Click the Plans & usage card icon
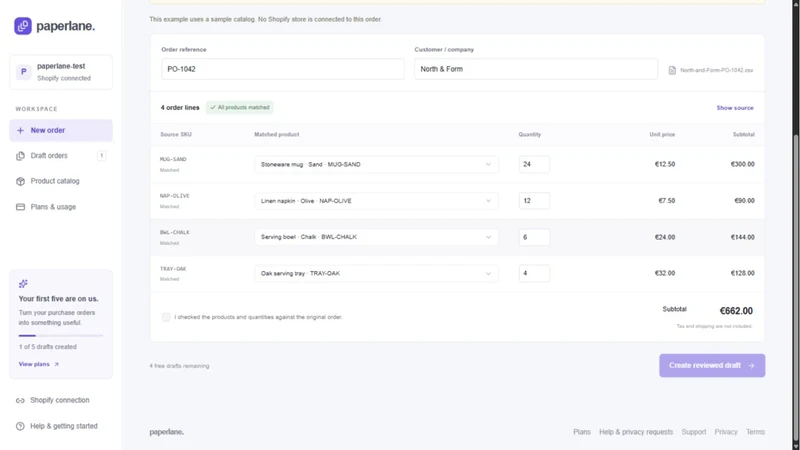Screen dimensions: 800x450 [x=20, y=207]
